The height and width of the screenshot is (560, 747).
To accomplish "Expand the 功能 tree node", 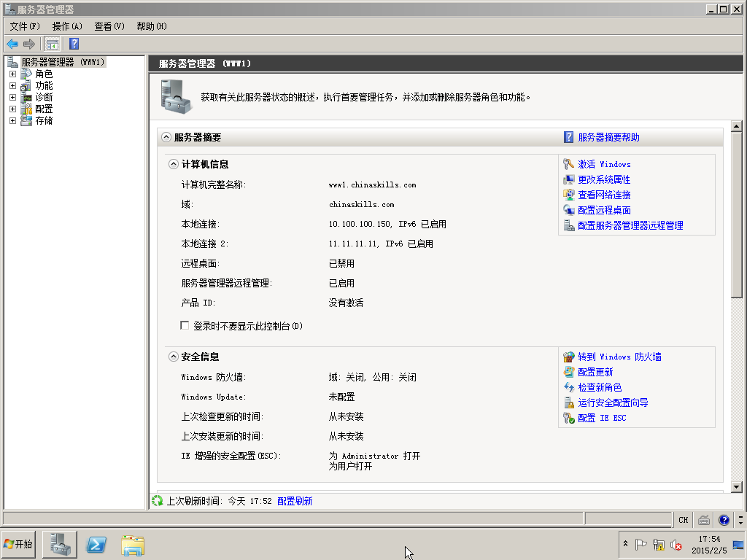I will tap(13, 86).
